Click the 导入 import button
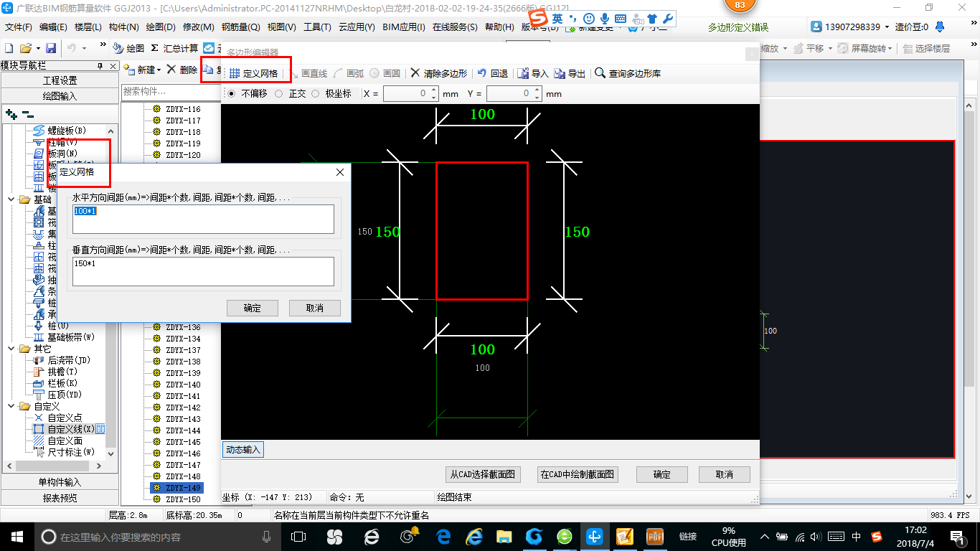This screenshot has height=551, width=980. pos(533,73)
